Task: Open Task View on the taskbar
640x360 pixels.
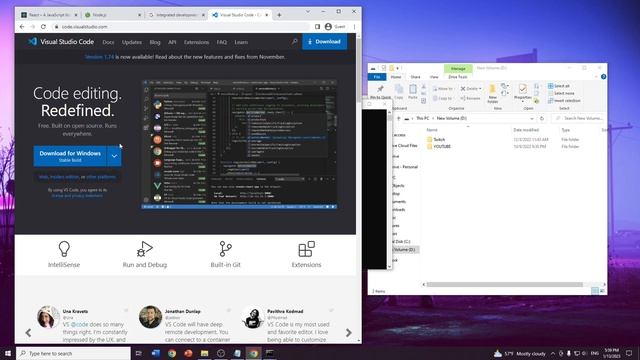Action: [139, 353]
